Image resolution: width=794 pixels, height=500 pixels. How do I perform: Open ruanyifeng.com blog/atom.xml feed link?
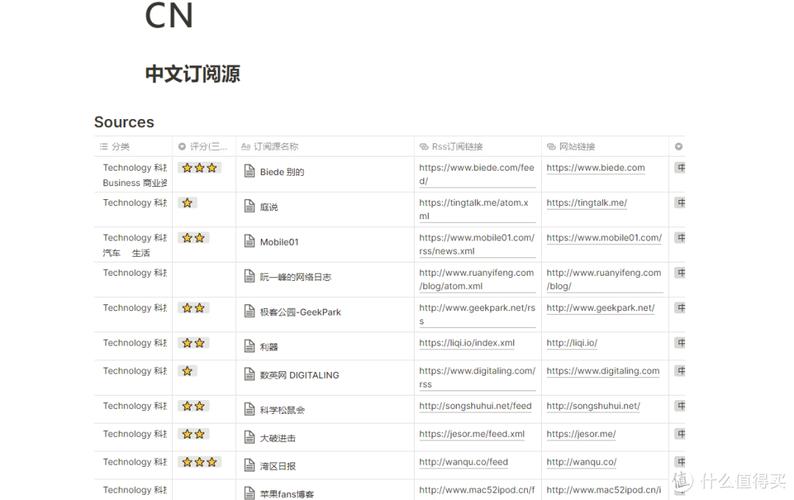(x=477, y=279)
